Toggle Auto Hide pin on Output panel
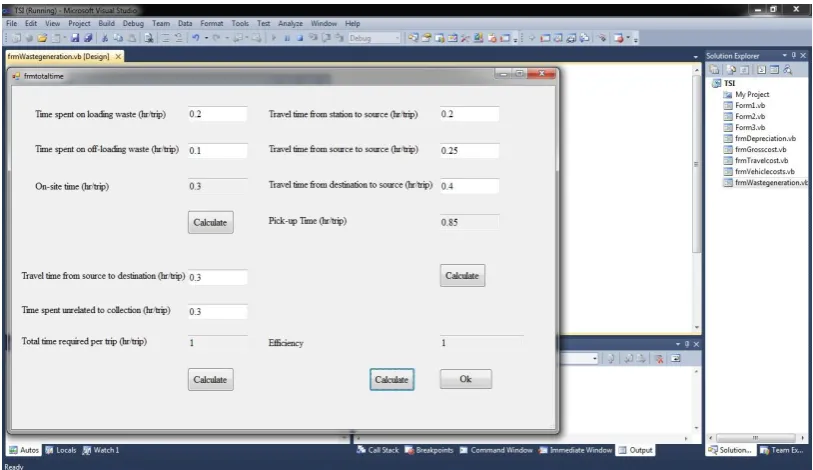The height and width of the screenshot is (470, 813). 687,344
